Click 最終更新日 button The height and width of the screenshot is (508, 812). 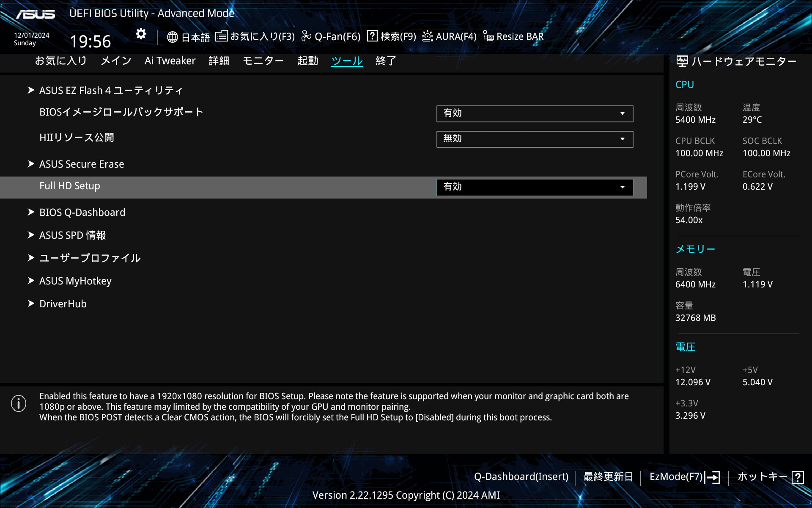[x=608, y=477]
